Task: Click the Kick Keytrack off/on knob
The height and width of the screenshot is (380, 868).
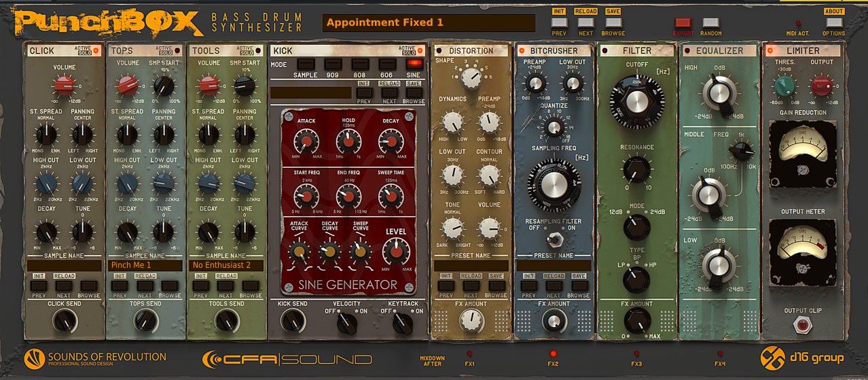Action: (403, 322)
